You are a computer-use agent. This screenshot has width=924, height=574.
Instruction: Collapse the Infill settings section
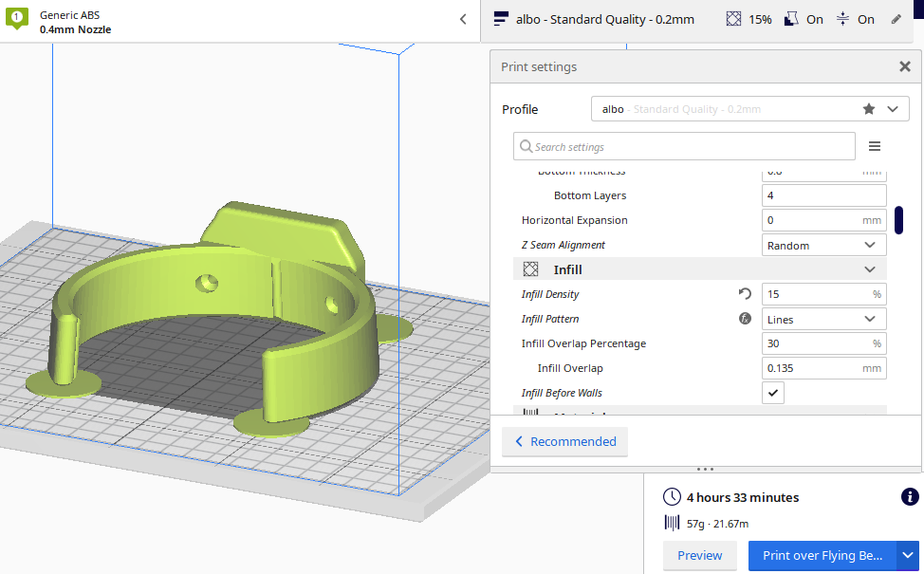(x=870, y=269)
